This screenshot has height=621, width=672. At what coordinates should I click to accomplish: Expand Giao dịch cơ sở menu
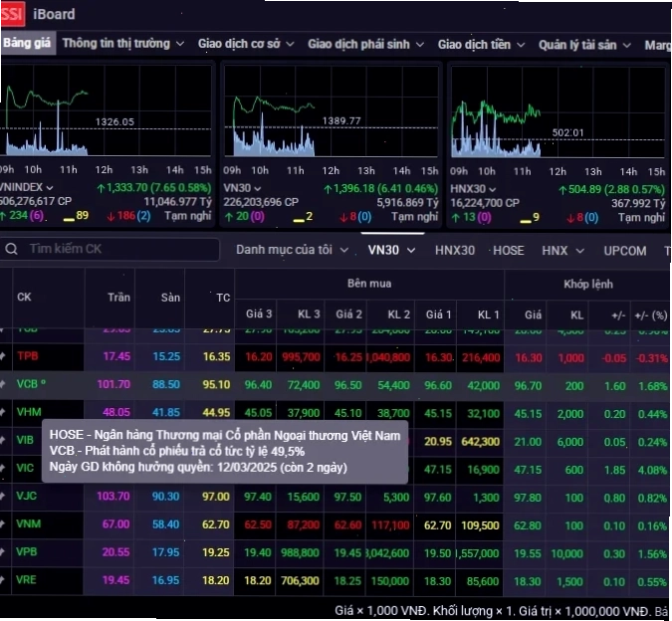point(246,44)
